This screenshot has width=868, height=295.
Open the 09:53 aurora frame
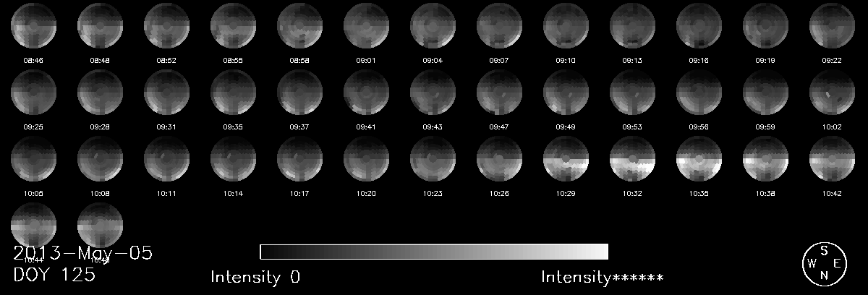pyautogui.click(x=633, y=93)
